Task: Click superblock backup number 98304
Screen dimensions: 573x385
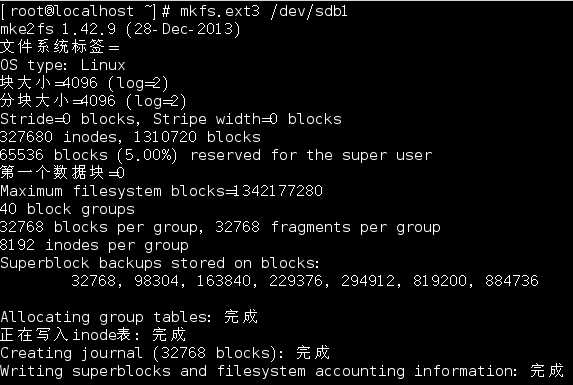Action: 157,281
